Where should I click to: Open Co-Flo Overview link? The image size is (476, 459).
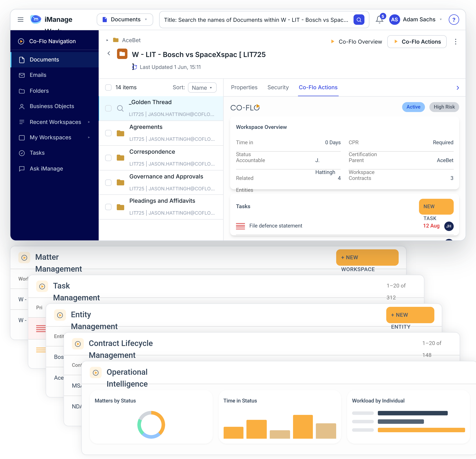[357, 42]
